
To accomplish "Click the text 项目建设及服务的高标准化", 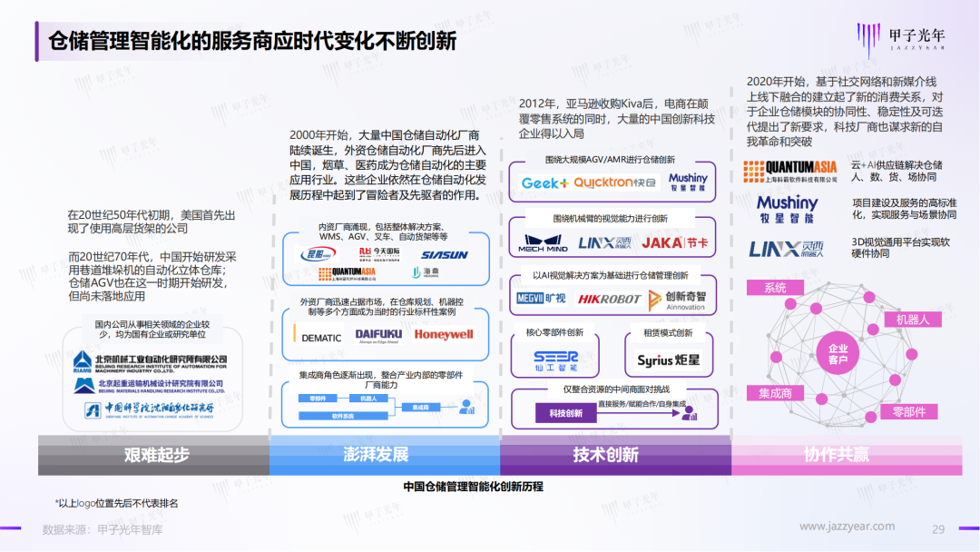I will pos(904,208).
